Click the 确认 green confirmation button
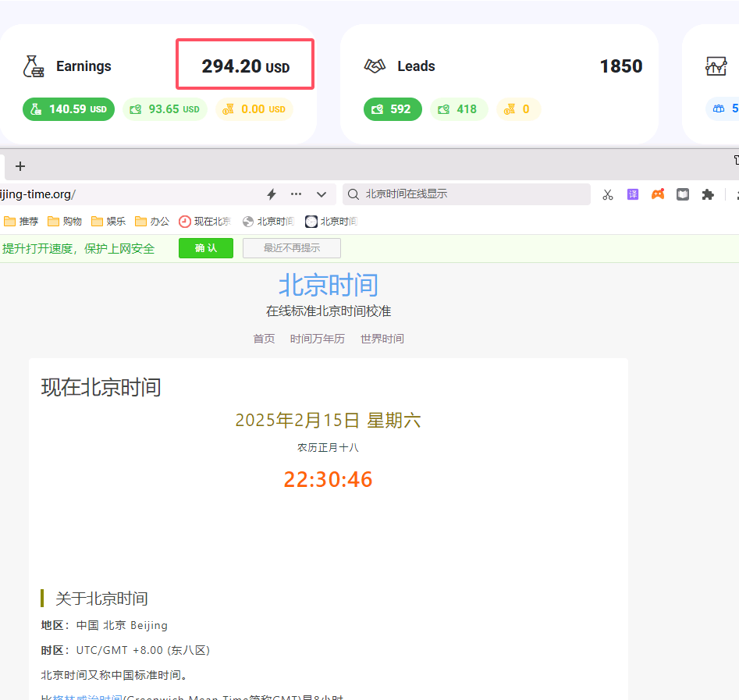 pos(205,247)
